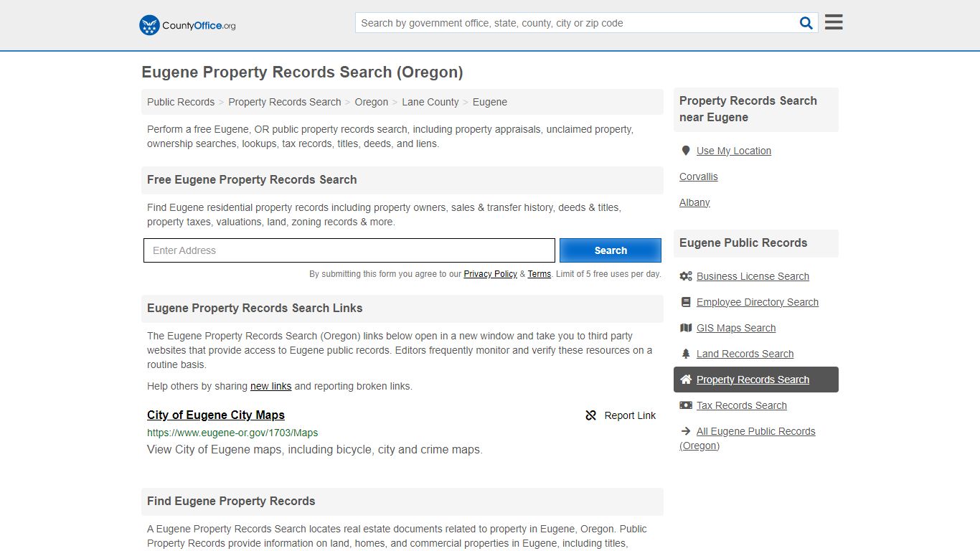Open Tax Records Search link
980x551 pixels.
tap(742, 405)
